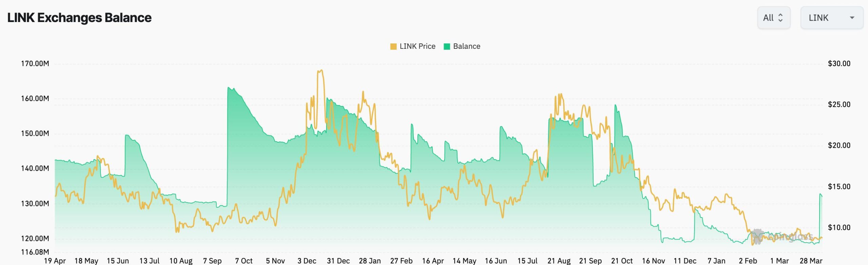Click the 10 Aug date label
The height and width of the screenshot is (265, 868).
(x=181, y=261)
